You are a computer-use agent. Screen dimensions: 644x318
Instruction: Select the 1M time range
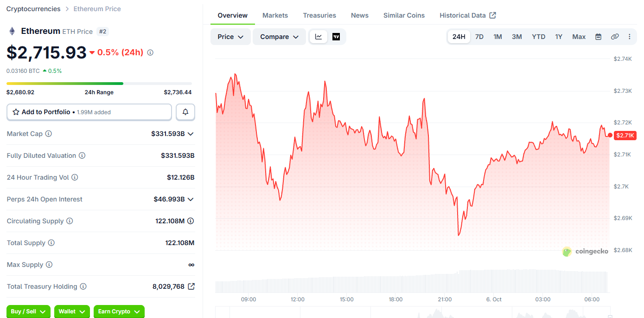click(497, 37)
